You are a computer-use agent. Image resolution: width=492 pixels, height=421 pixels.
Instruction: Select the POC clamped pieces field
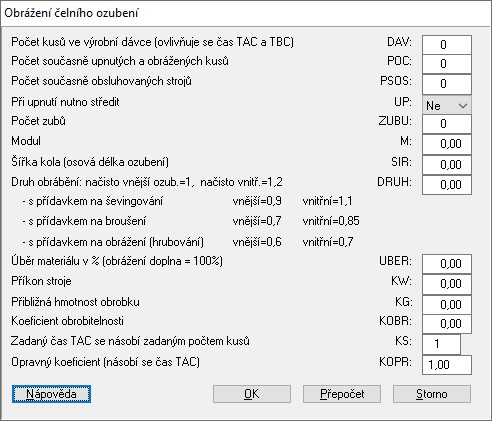pyautogui.click(x=447, y=64)
